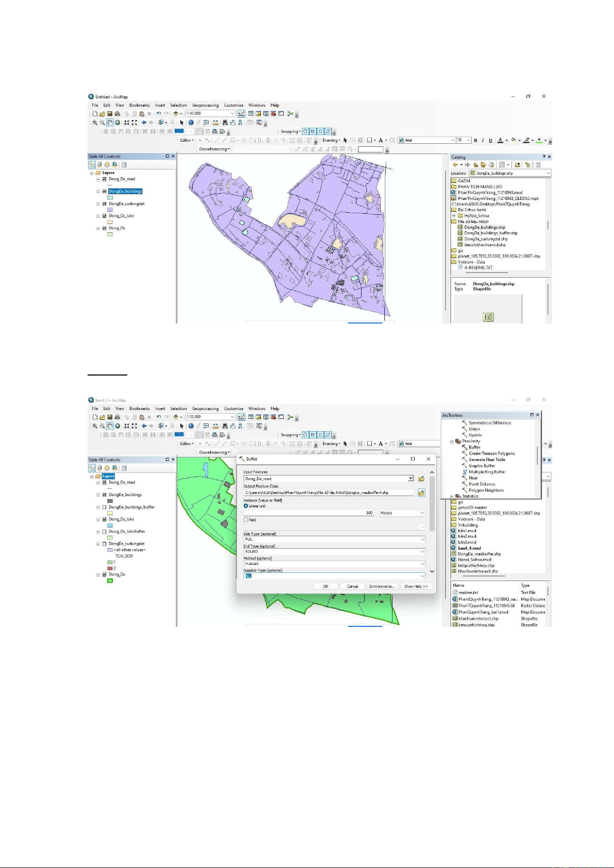Open the End Type ROUND dropdown
This screenshot has height=868, width=614.
334,552
